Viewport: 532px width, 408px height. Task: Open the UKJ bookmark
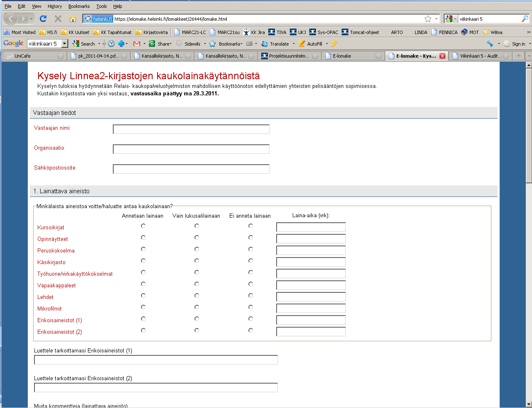click(298, 32)
